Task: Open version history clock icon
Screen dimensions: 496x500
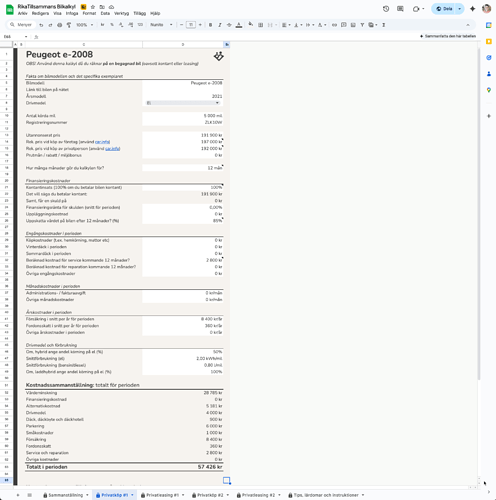Action: pyautogui.click(x=386, y=9)
